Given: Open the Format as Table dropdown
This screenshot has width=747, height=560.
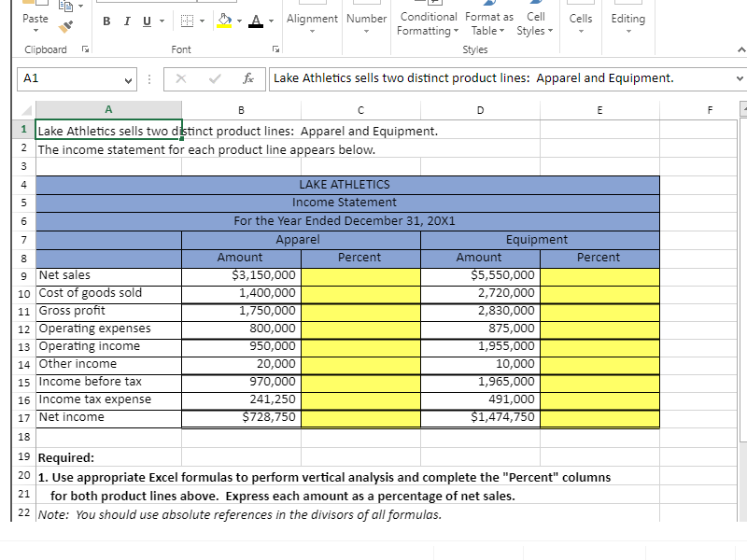Looking at the screenshot, I should [488, 24].
